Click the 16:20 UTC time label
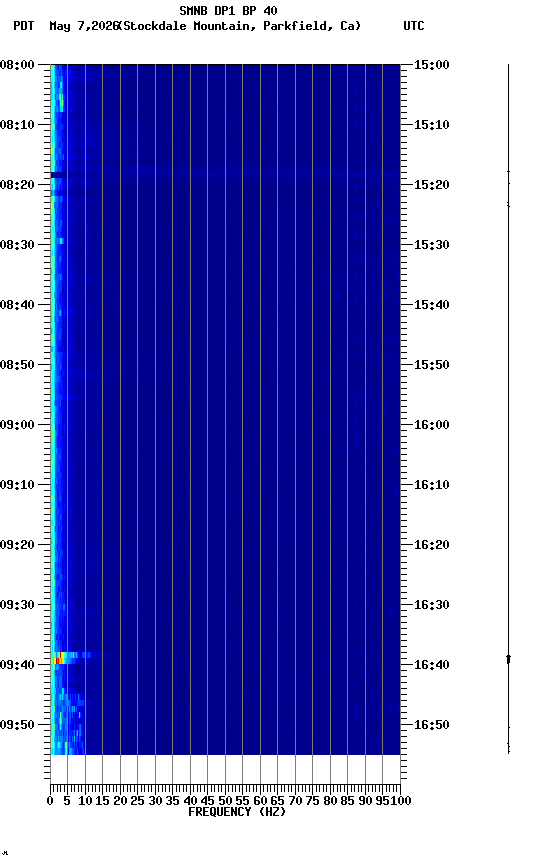 click(432, 546)
